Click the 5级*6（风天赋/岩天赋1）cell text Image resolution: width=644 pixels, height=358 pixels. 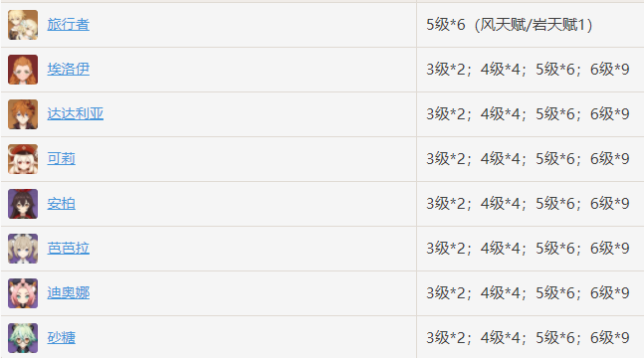point(510,25)
